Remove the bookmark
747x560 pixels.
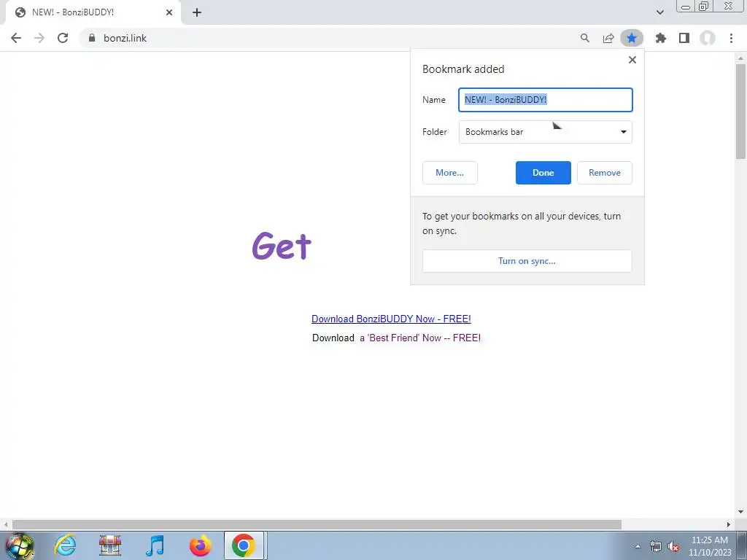pos(605,173)
